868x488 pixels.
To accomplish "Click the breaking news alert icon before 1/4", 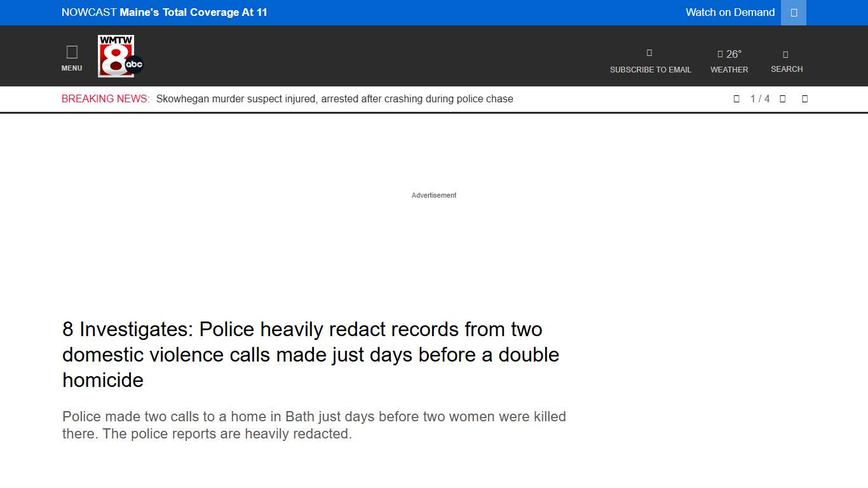I will [736, 98].
